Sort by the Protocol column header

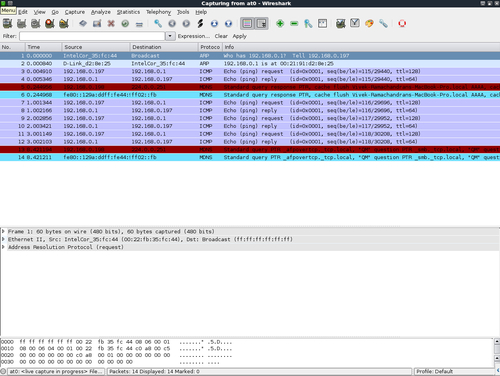pos(210,47)
